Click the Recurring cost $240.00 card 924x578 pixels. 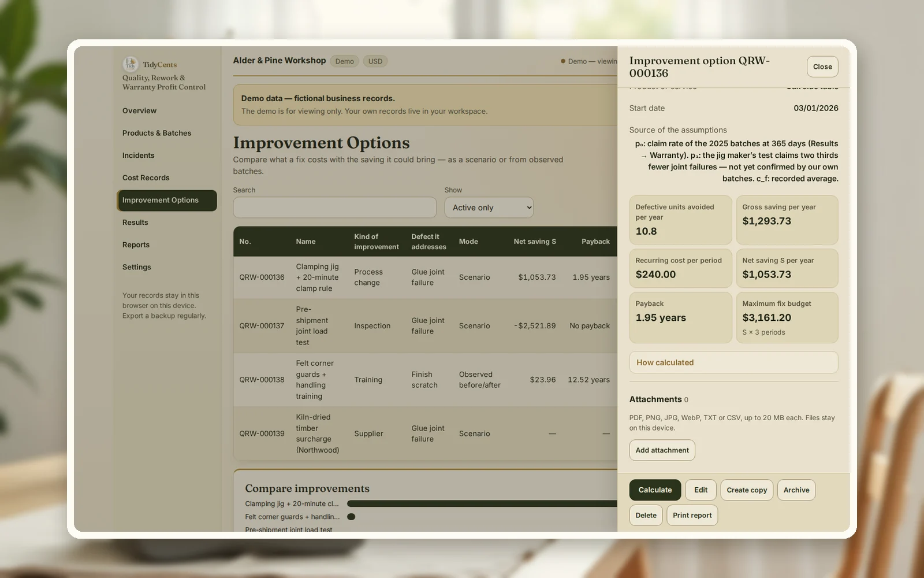pos(680,268)
